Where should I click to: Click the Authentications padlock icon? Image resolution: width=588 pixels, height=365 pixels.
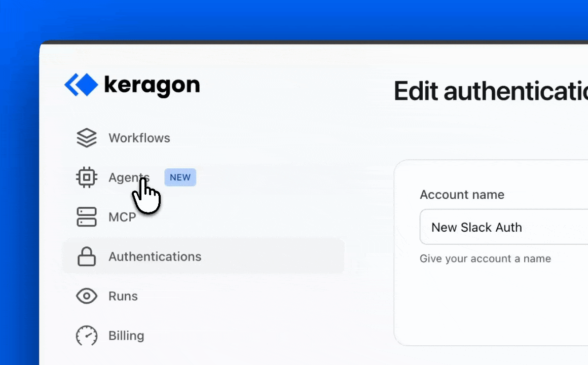coord(87,256)
